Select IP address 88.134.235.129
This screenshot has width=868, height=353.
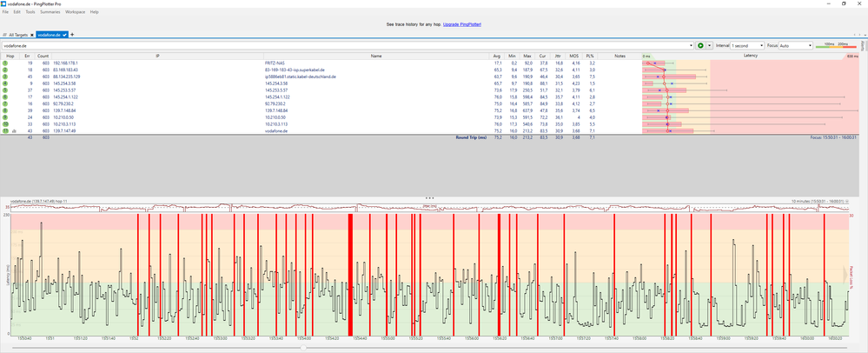(x=66, y=77)
